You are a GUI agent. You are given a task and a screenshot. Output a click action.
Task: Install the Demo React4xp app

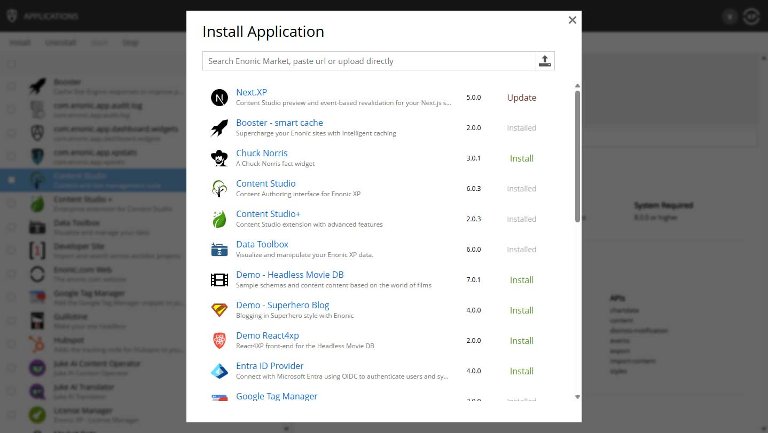pos(522,340)
